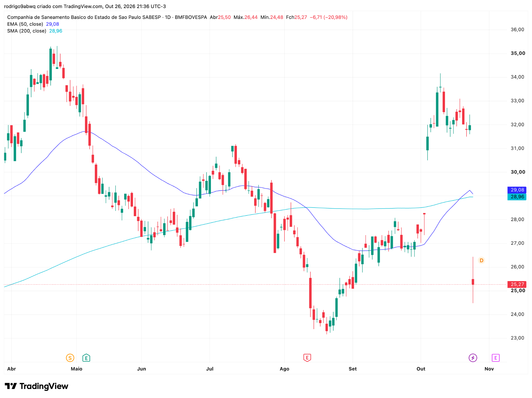Select the EMA (50, close) indicator legend
This screenshot has width=532, height=398.
click(x=25, y=24)
